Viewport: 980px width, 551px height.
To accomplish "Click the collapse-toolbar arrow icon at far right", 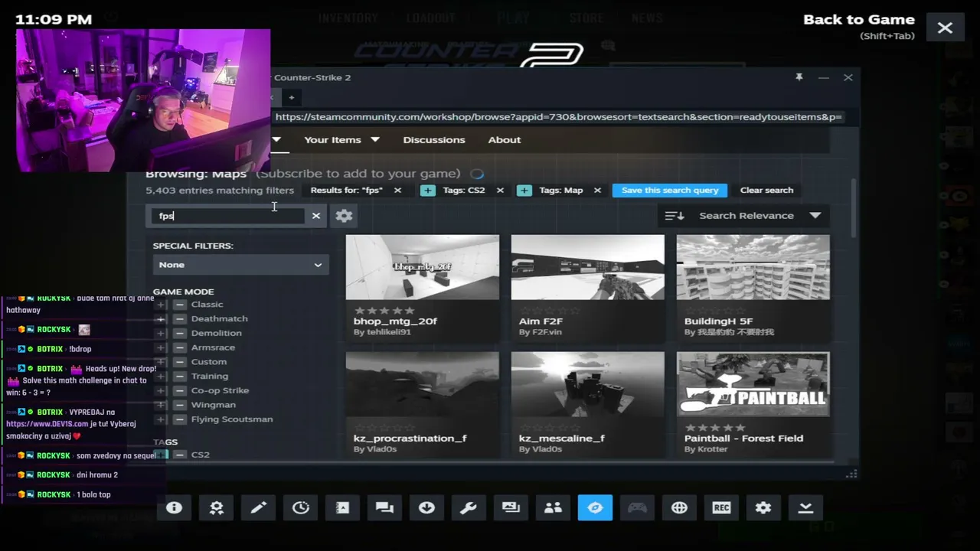I will pyautogui.click(x=805, y=507).
